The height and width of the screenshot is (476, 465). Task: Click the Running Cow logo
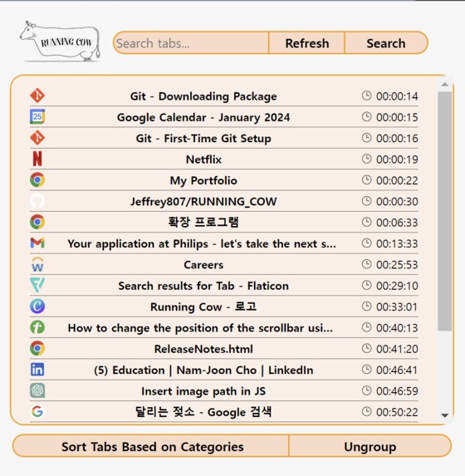coord(60,42)
